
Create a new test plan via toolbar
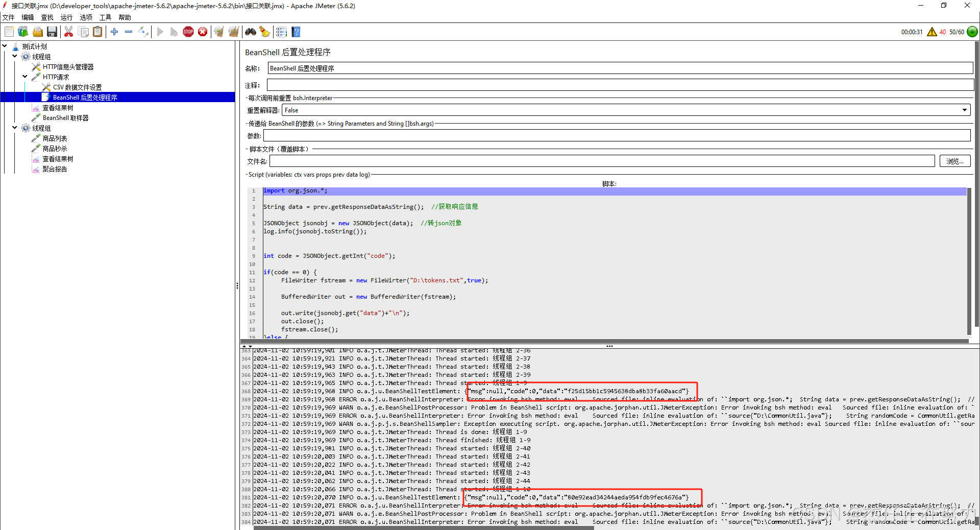pos(9,32)
